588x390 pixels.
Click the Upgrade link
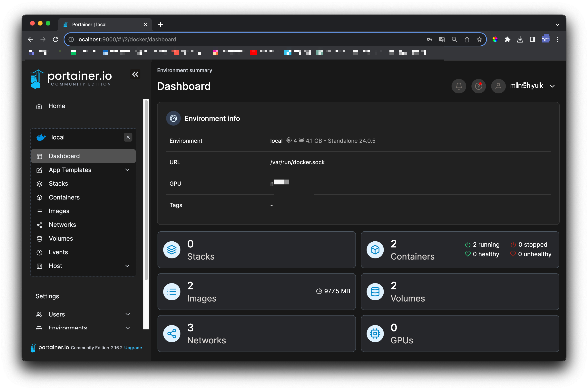tap(133, 348)
